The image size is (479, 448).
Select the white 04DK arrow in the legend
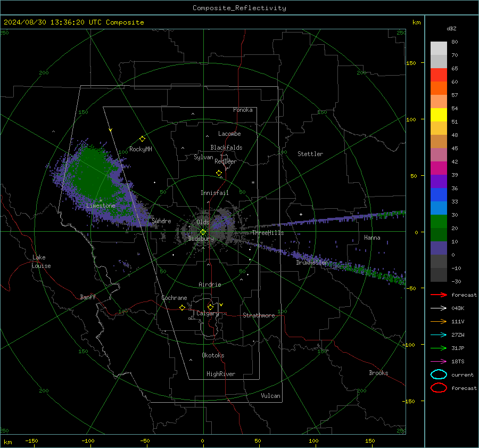439,308
